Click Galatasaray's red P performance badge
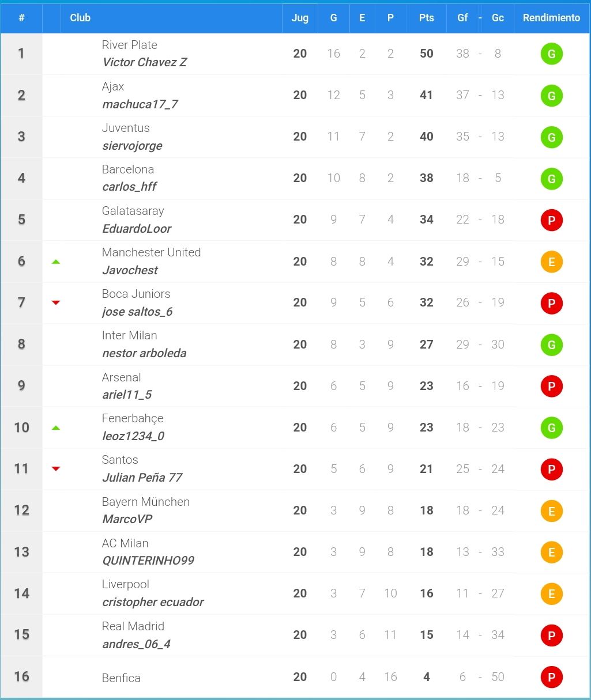 [x=551, y=220]
